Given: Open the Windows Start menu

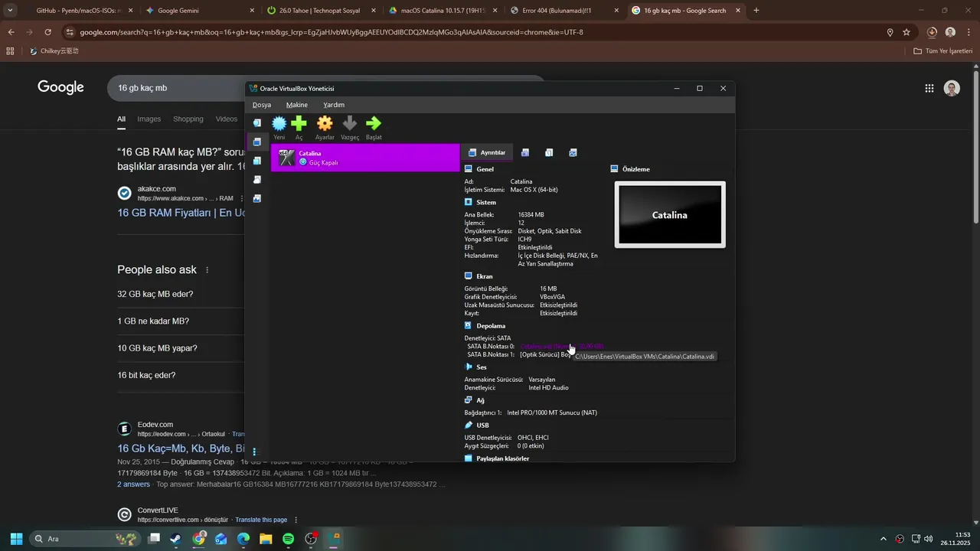Looking at the screenshot, I should 16,539.
